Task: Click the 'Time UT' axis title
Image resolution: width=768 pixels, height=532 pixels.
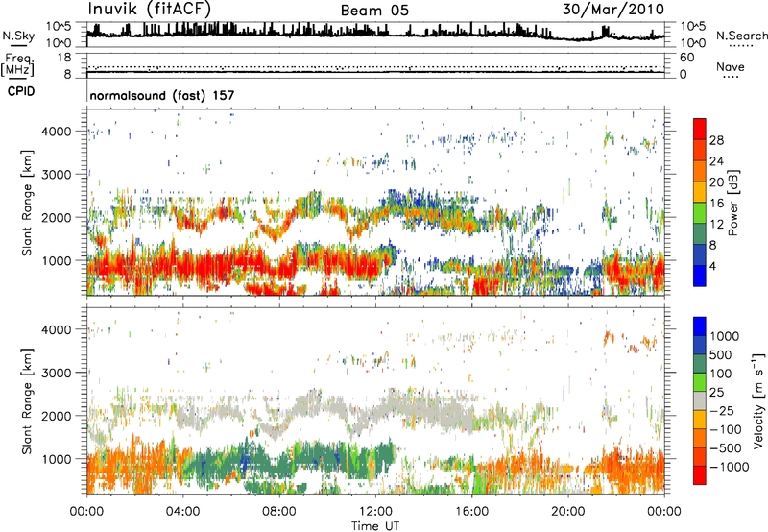Action: [375, 526]
